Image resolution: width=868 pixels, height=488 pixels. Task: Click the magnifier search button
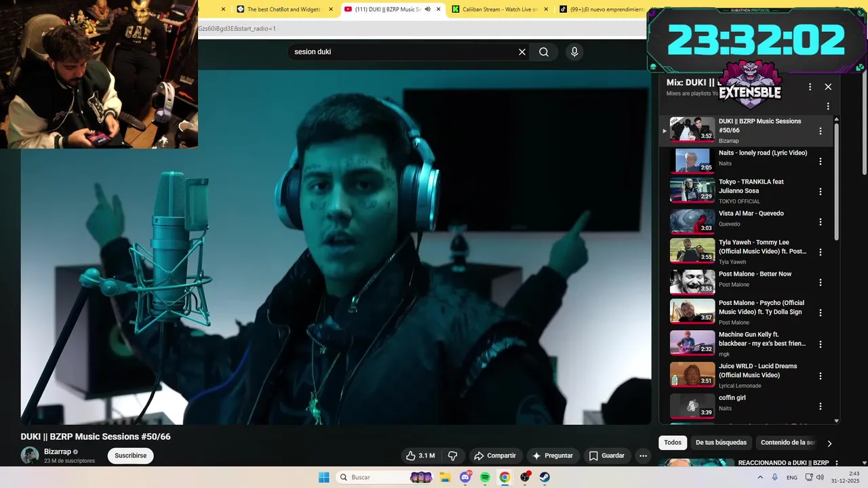(x=544, y=52)
